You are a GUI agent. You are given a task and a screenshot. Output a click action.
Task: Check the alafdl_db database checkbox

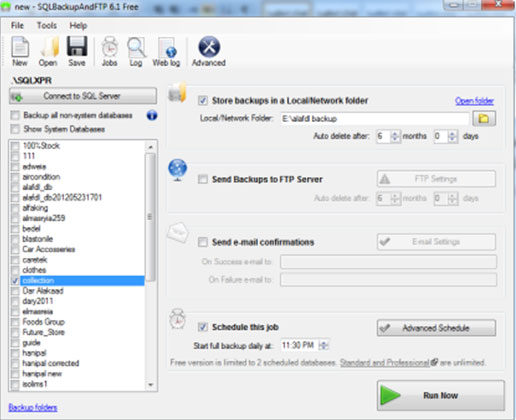click(15, 187)
